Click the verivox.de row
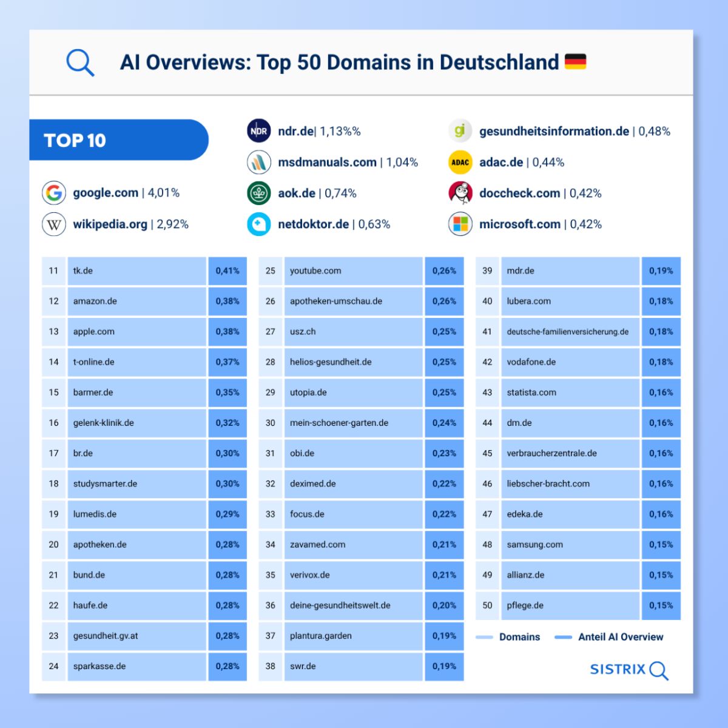This screenshot has height=728, width=728. click(361, 575)
